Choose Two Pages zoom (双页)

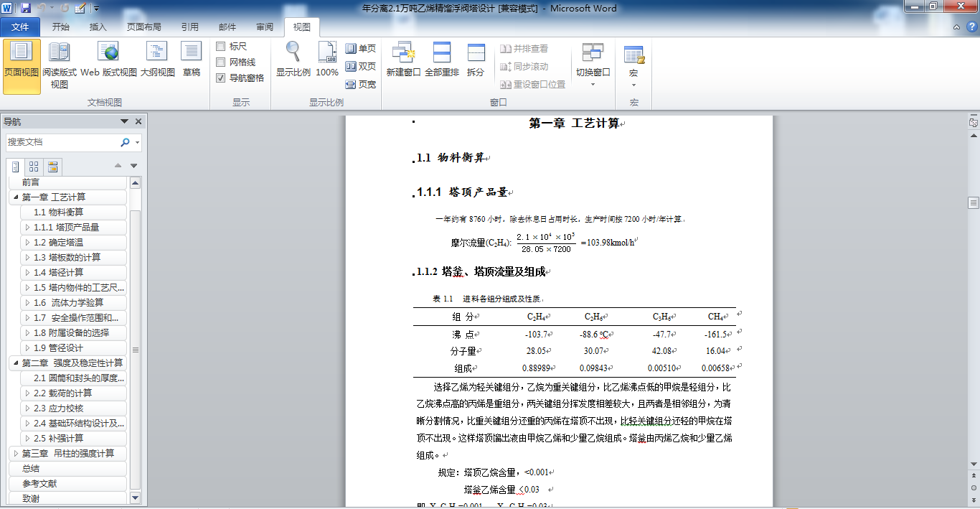(360, 66)
